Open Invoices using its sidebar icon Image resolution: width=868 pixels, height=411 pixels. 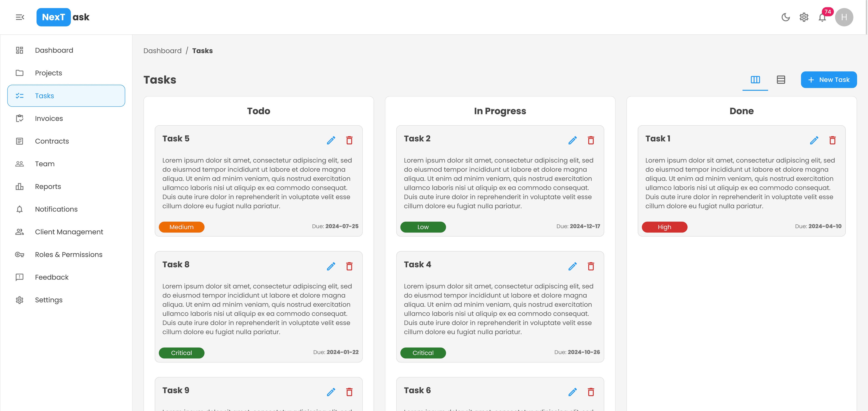[19, 118]
